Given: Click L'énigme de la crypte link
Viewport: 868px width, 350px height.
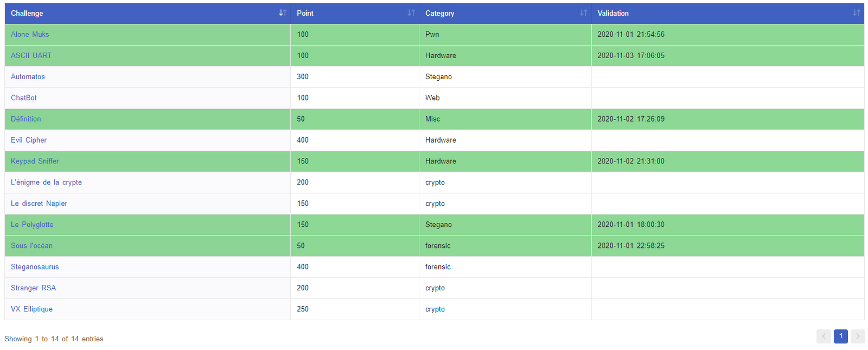Looking at the screenshot, I should (x=46, y=183).
